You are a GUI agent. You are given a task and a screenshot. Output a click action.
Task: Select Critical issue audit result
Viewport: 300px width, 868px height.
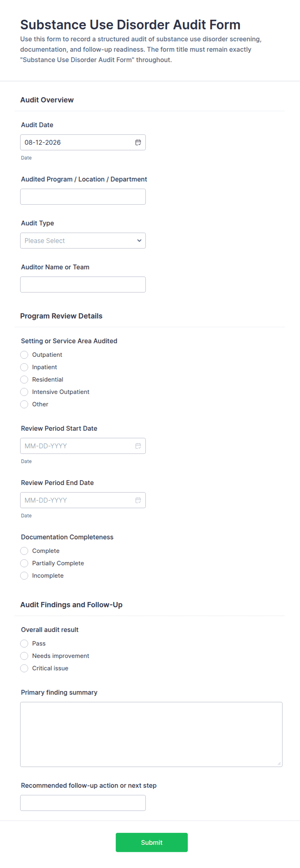click(x=24, y=668)
